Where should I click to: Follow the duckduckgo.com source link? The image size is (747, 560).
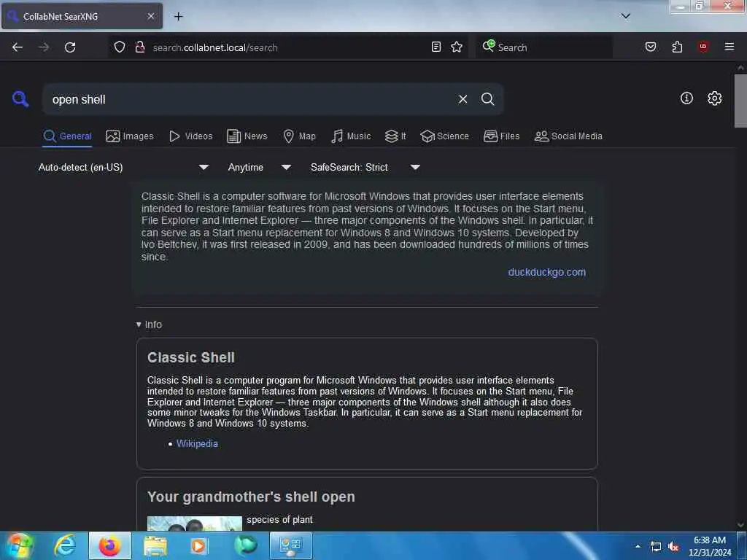coord(546,272)
